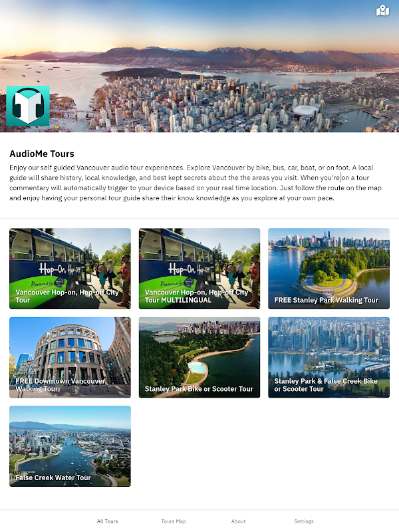Click the AudioMe Tours heading

(x=42, y=154)
